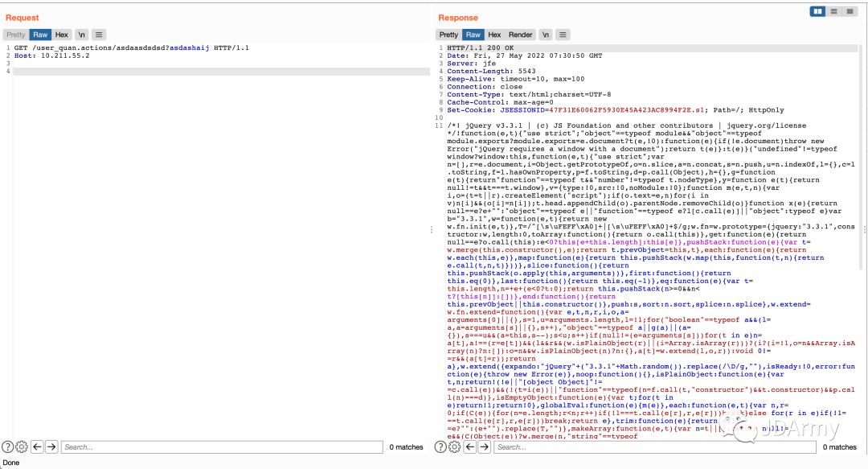Select combined tabbed layout icon
The width and height of the screenshot is (868, 469).
coord(850,11)
